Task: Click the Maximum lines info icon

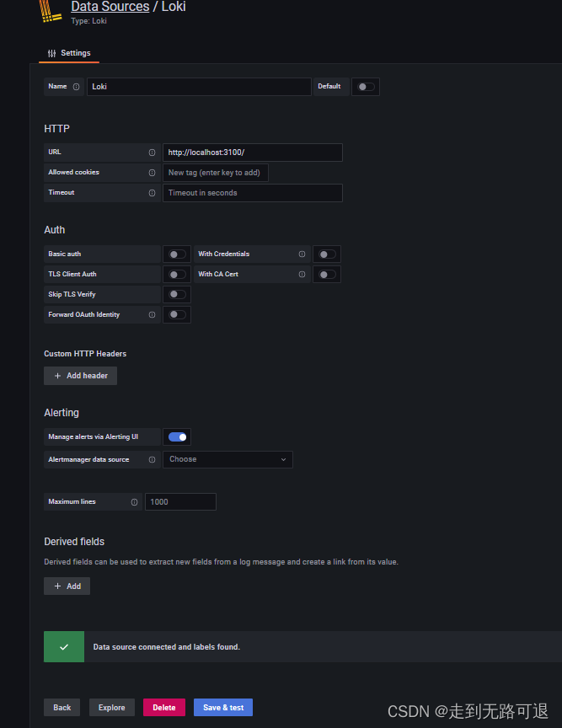Action: [134, 502]
